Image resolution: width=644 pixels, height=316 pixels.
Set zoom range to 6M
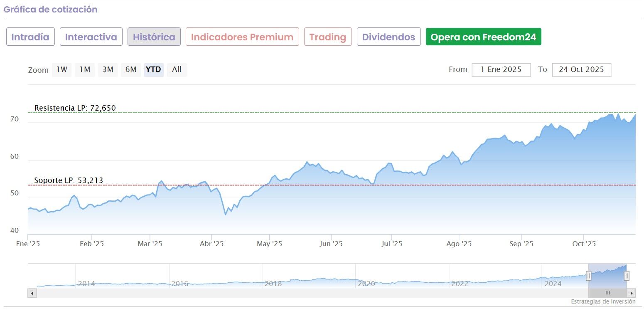(x=131, y=70)
